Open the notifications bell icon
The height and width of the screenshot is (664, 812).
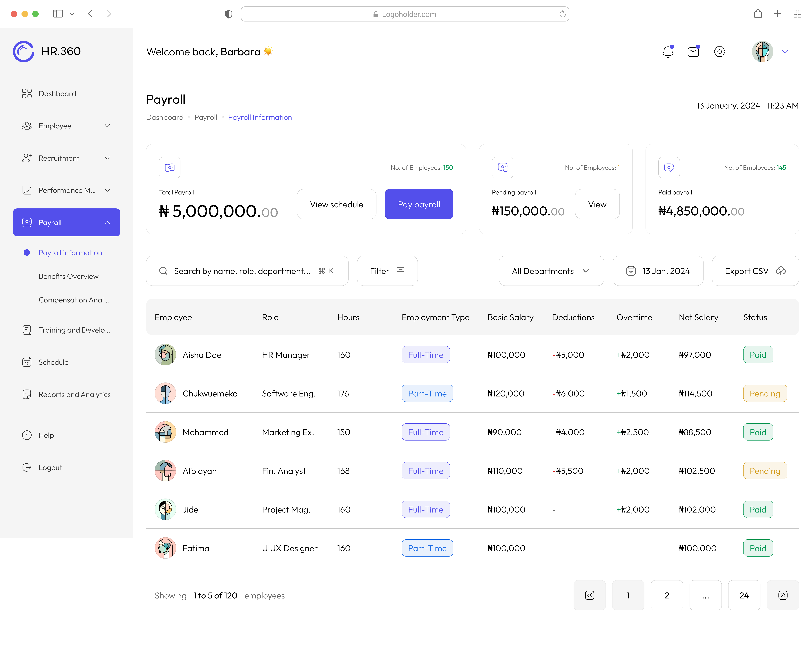click(x=668, y=52)
